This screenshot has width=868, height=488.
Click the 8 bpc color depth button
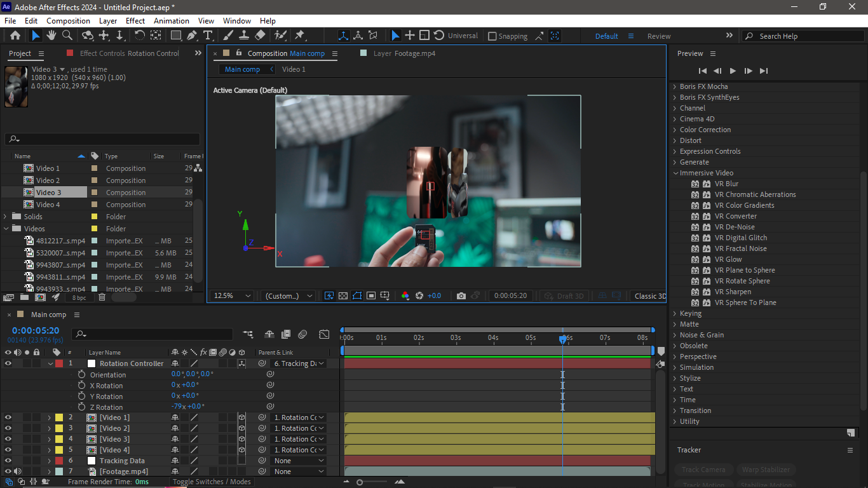coord(79,297)
